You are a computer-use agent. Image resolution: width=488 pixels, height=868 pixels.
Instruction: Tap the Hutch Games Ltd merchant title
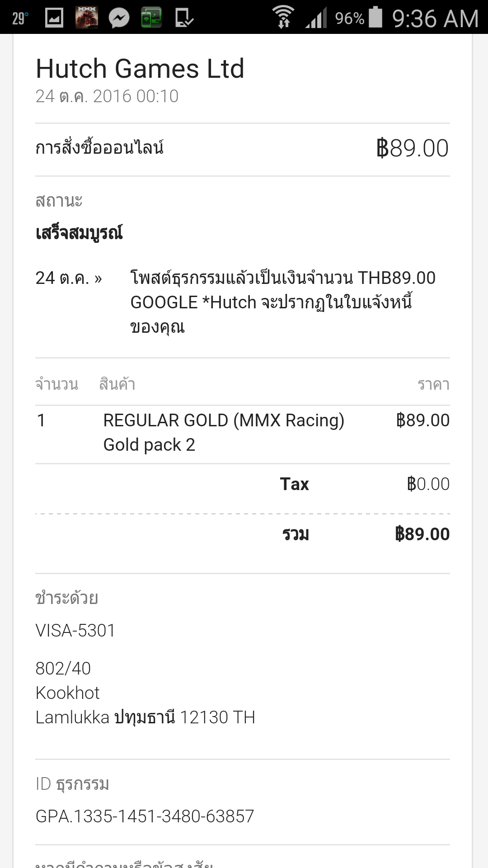click(x=140, y=69)
